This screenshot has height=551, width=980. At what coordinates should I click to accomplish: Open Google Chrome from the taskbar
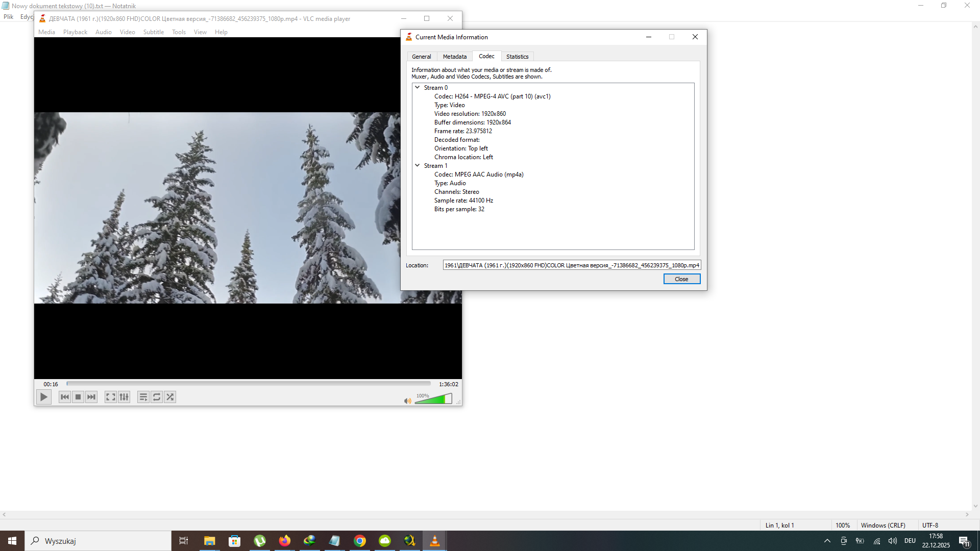(x=360, y=541)
